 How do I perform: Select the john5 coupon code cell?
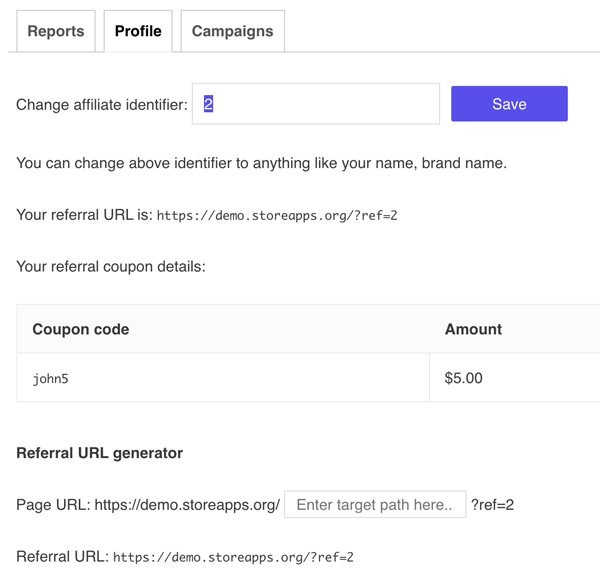click(51, 379)
